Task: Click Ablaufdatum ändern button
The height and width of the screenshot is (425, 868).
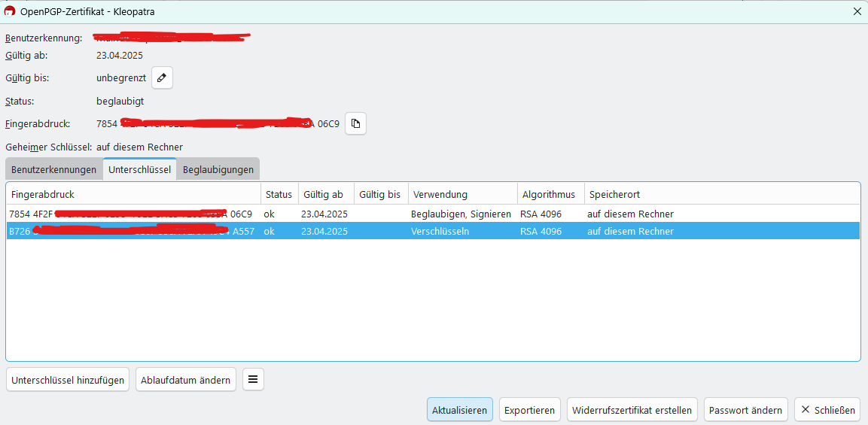Action: [185, 380]
